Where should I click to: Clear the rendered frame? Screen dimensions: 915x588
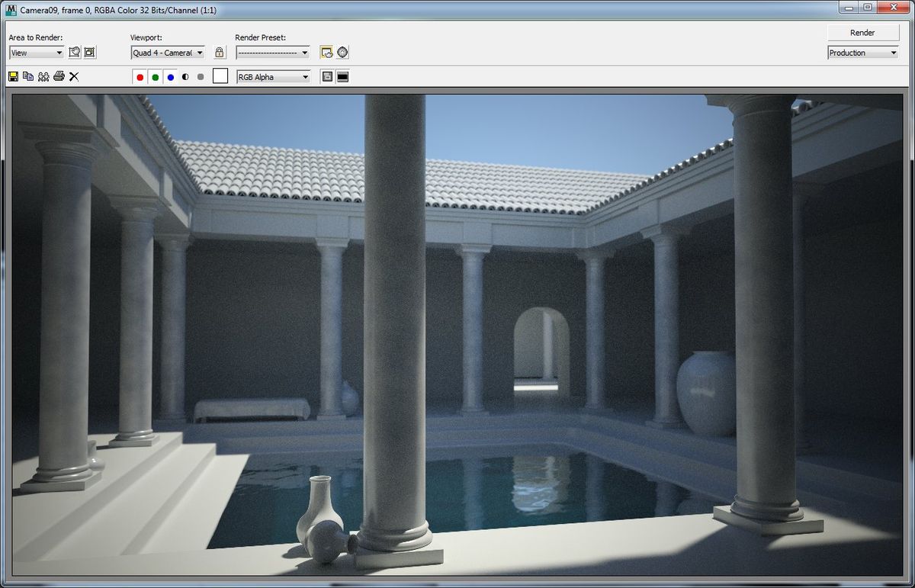pyautogui.click(x=73, y=76)
